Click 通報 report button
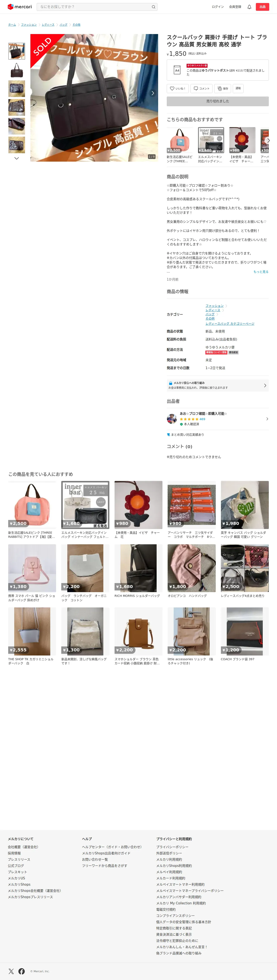This screenshot has height=980, width=277. point(238,88)
